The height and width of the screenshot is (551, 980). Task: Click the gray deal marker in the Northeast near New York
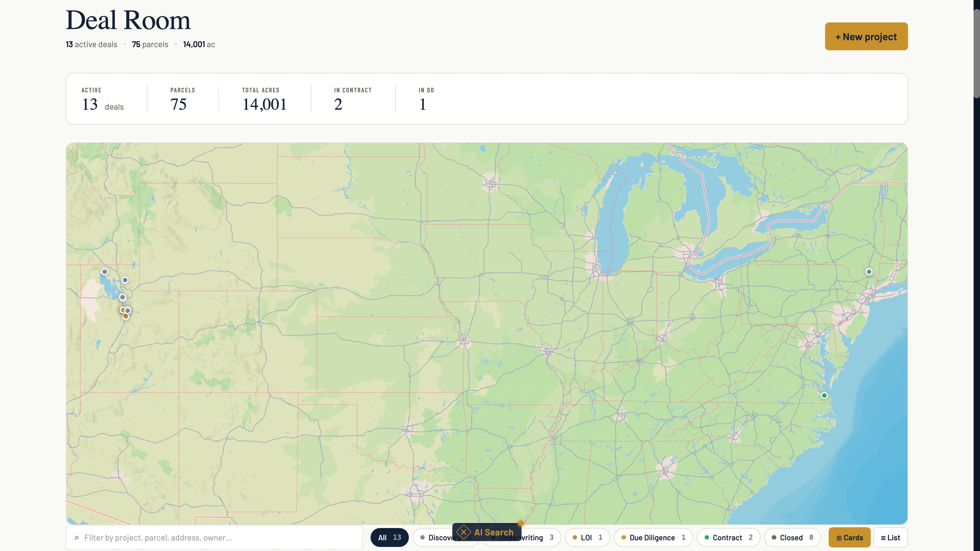click(x=869, y=272)
